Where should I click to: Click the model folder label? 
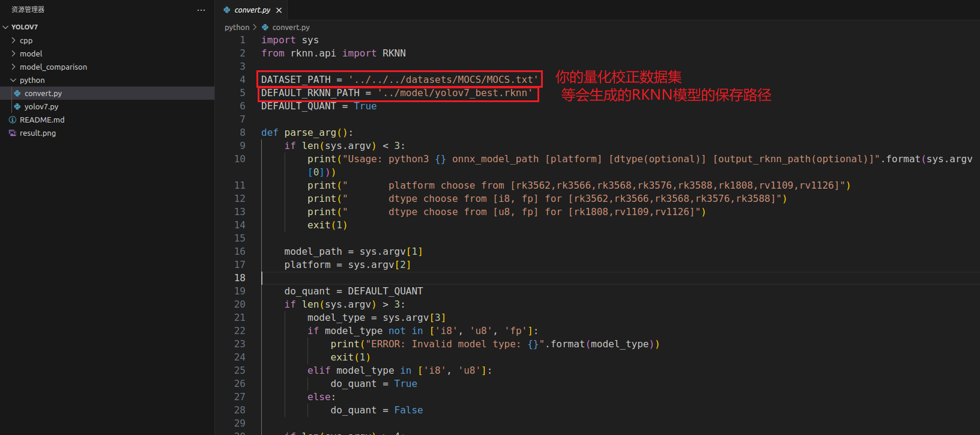(31, 53)
